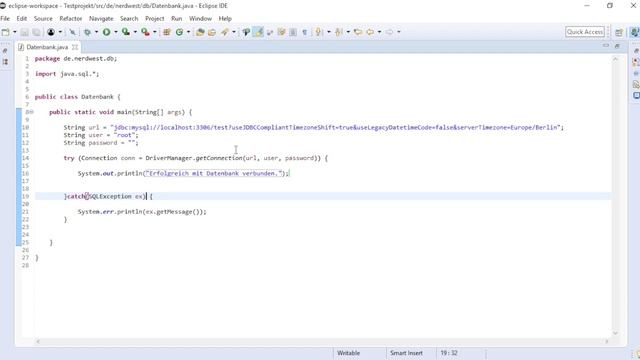The height and width of the screenshot is (360, 640).
Task: Expand the Coverage dropdown arrow
Action: (135, 32)
